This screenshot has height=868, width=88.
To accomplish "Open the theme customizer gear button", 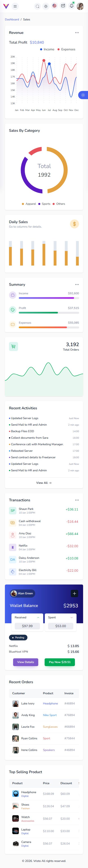I will click(x=83, y=95).
